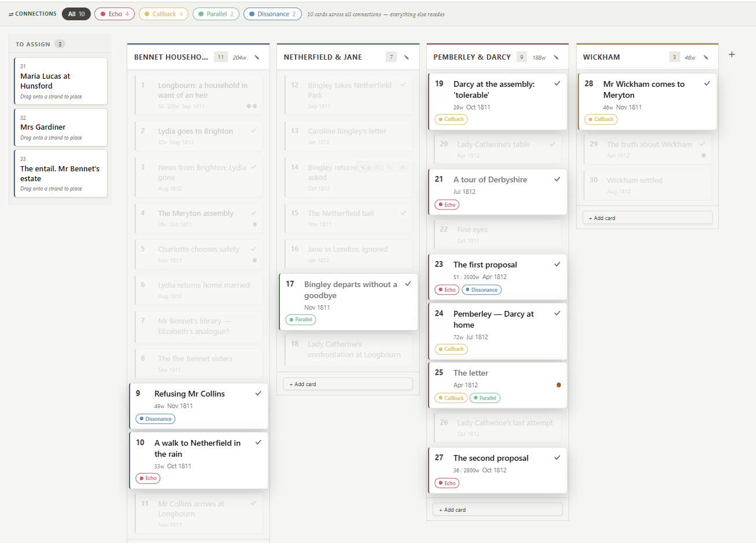Image resolution: width=756 pixels, height=543 pixels.
Task: Click the Callback tag on Darcy at the assembly
Action: click(x=451, y=119)
